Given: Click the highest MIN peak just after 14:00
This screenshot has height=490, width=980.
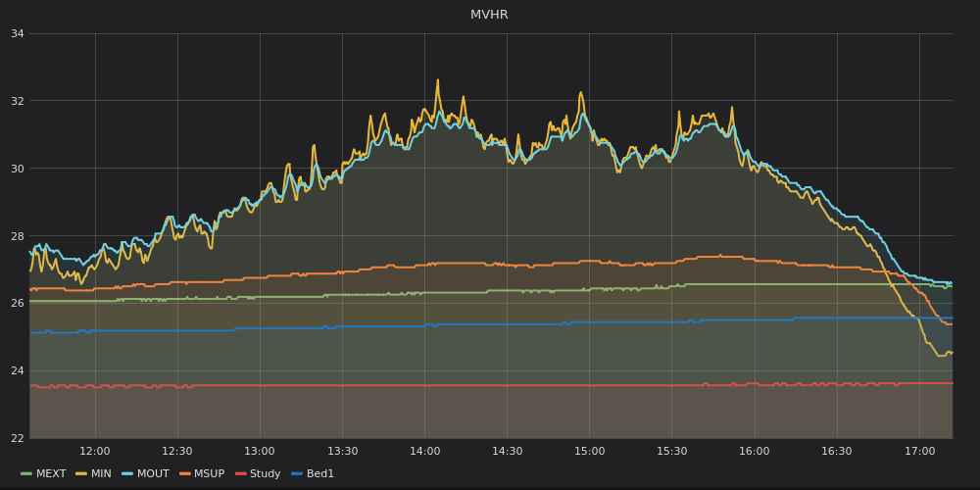Looking at the screenshot, I should click(438, 80).
